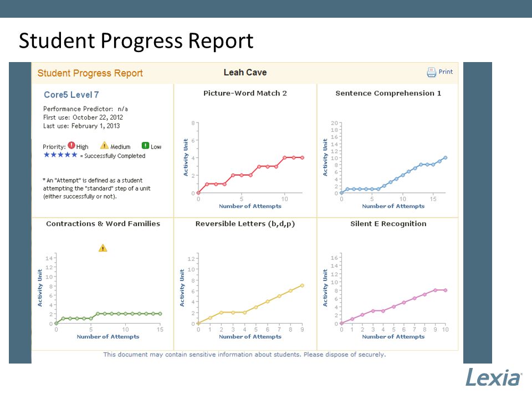
Task: Click last pink point in Silent E chart
Action: tap(446, 290)
